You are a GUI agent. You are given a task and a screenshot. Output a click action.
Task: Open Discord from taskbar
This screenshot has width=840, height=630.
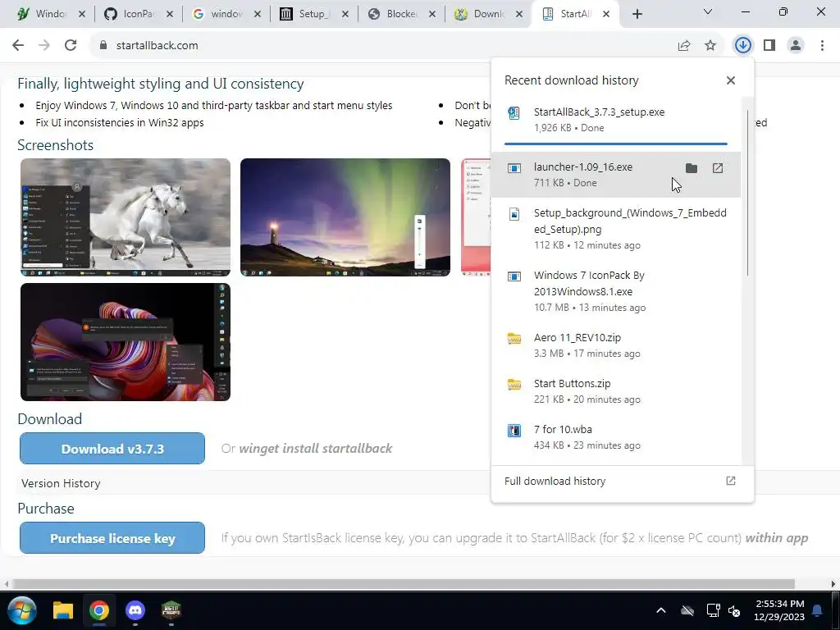135,610
